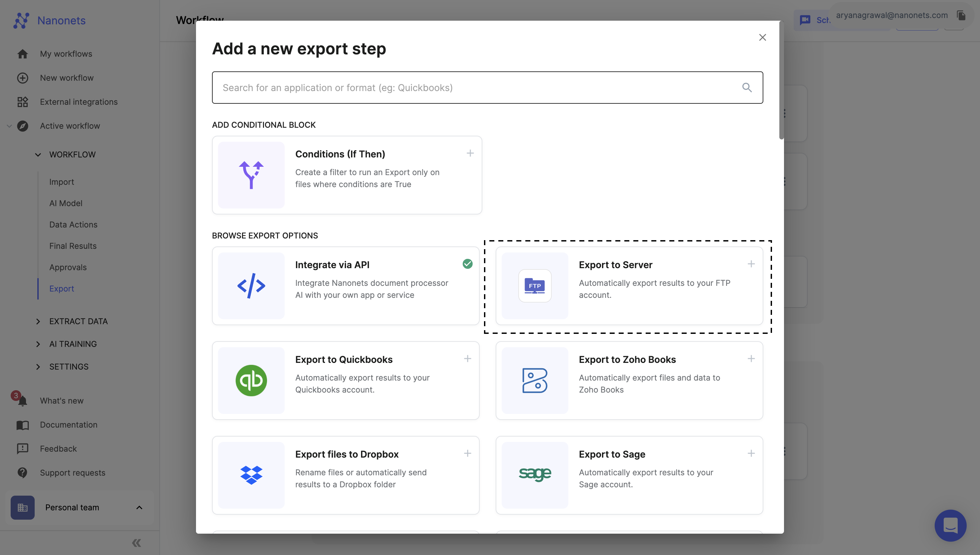Select the Conditions (If Then) title

340,154
